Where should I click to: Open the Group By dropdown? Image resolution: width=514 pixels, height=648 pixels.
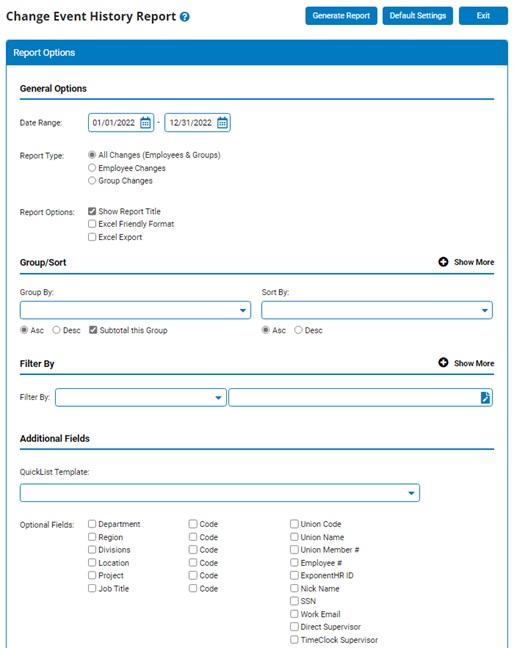pyautogui.click(x=135, y=310)
